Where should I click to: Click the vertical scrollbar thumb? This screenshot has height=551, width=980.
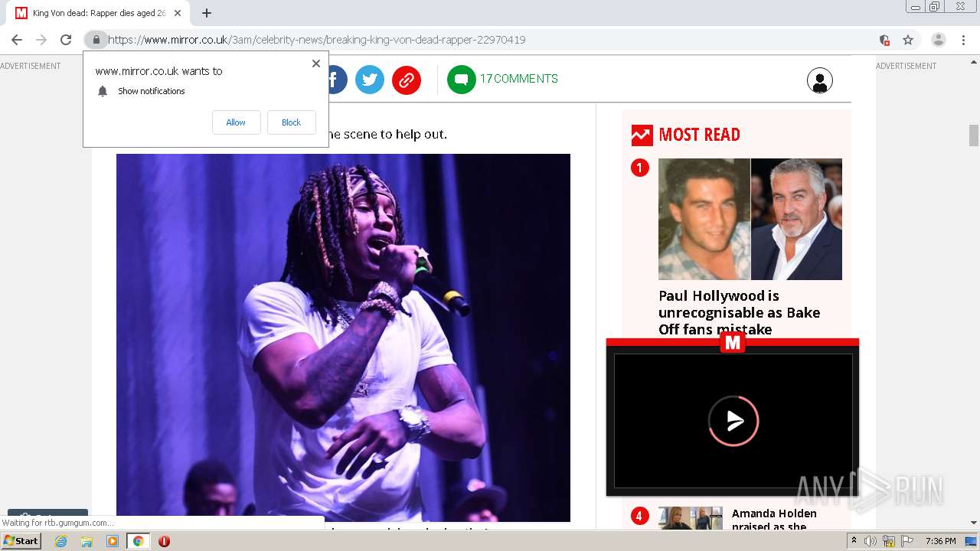974,135
